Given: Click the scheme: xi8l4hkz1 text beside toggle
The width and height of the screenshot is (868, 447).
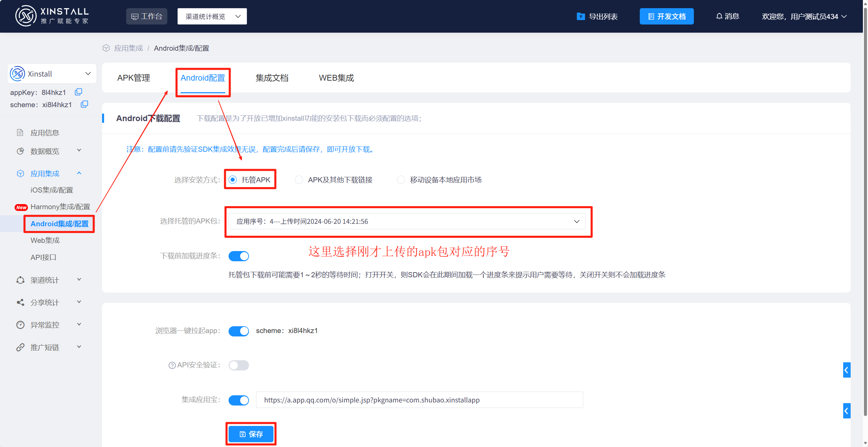Looking at the screenshot, I should tap(287, 331).
